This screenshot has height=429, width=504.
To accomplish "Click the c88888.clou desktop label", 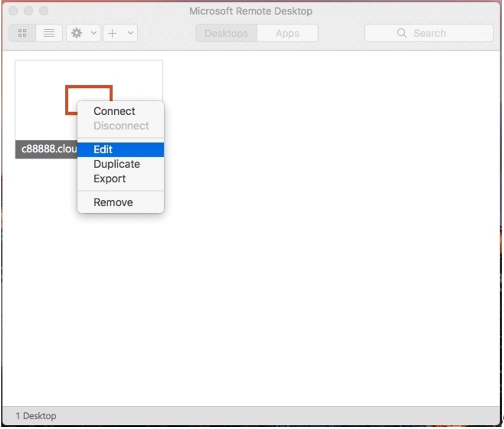I will tap(49, 149).
